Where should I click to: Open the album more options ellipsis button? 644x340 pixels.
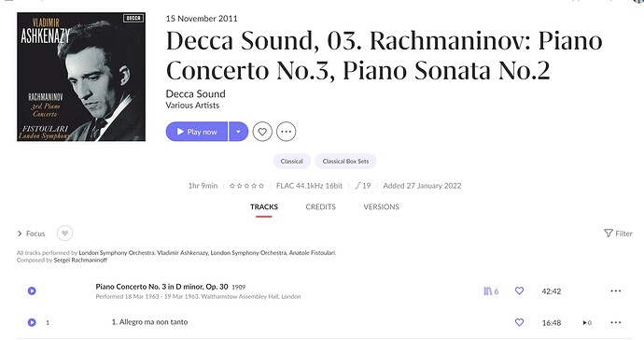pyautogui.click(x=286, y=132)
